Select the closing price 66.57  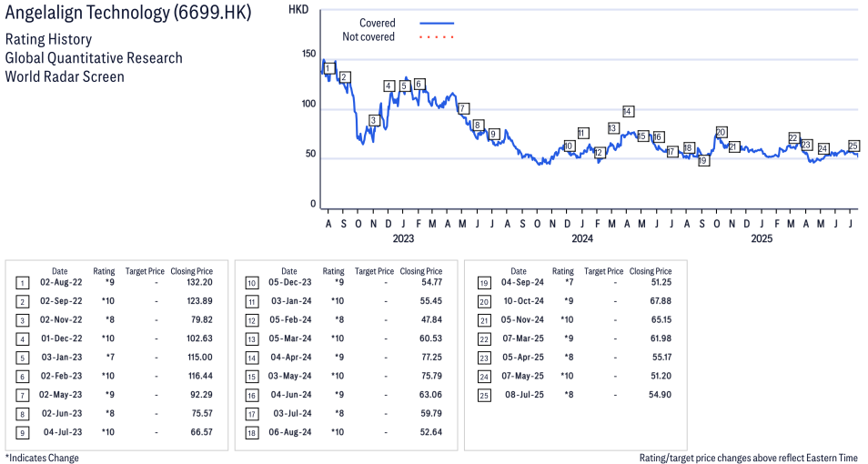[x=201, y=432]
